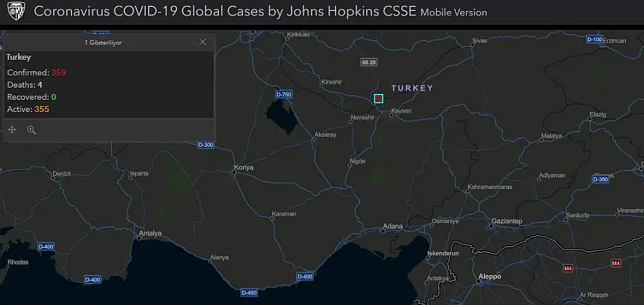This screenshot has width=644, height=305.
Task: Click the Deaths: 4 line
Action: point(24,85)
